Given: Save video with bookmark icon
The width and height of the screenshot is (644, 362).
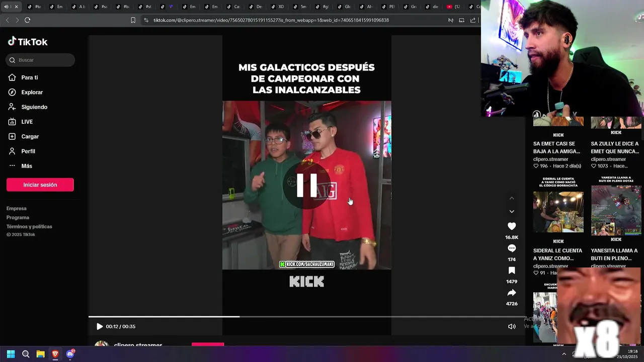Looking at the screenshot, I should coord(512,270).
